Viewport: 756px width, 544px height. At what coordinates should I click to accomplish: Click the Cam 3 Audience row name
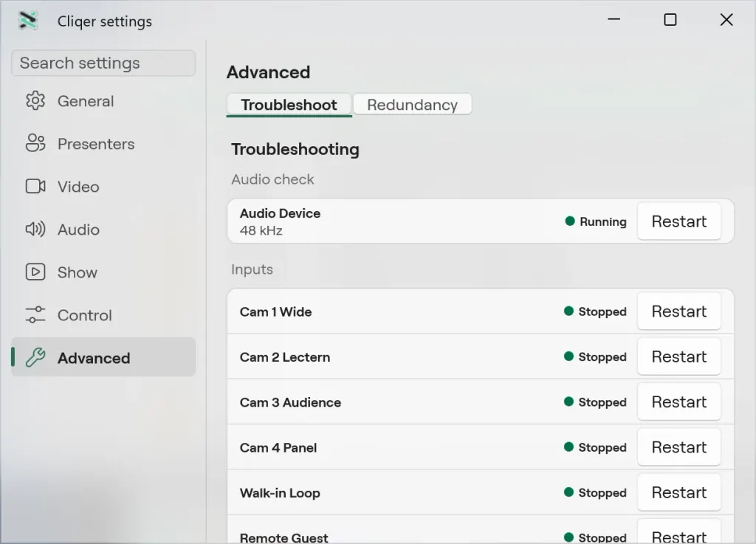[x=290, y=402]
